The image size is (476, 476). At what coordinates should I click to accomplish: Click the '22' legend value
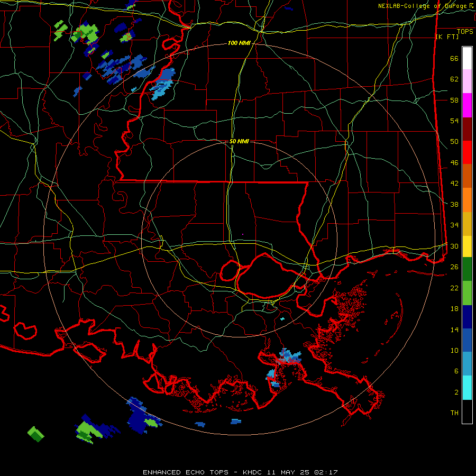(454, 288)
